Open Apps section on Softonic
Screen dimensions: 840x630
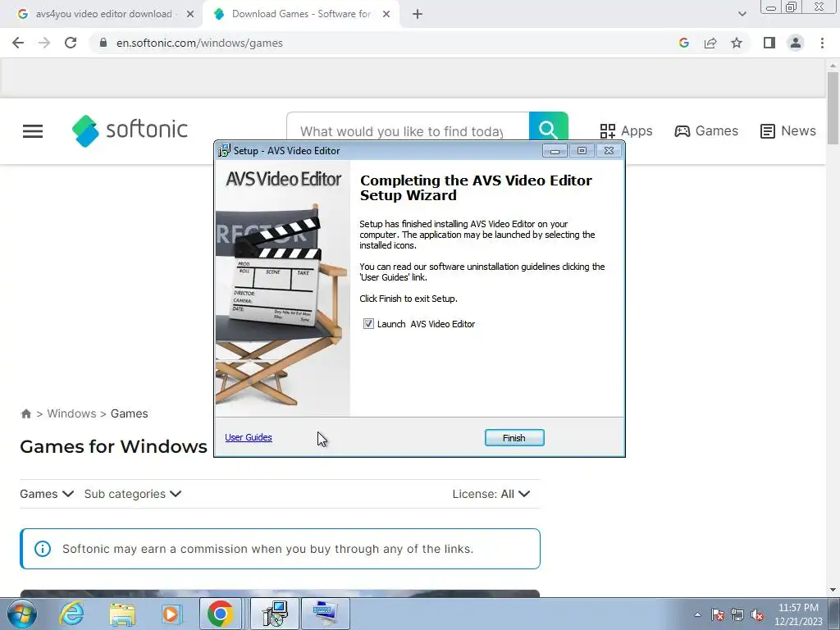(626, 130)
